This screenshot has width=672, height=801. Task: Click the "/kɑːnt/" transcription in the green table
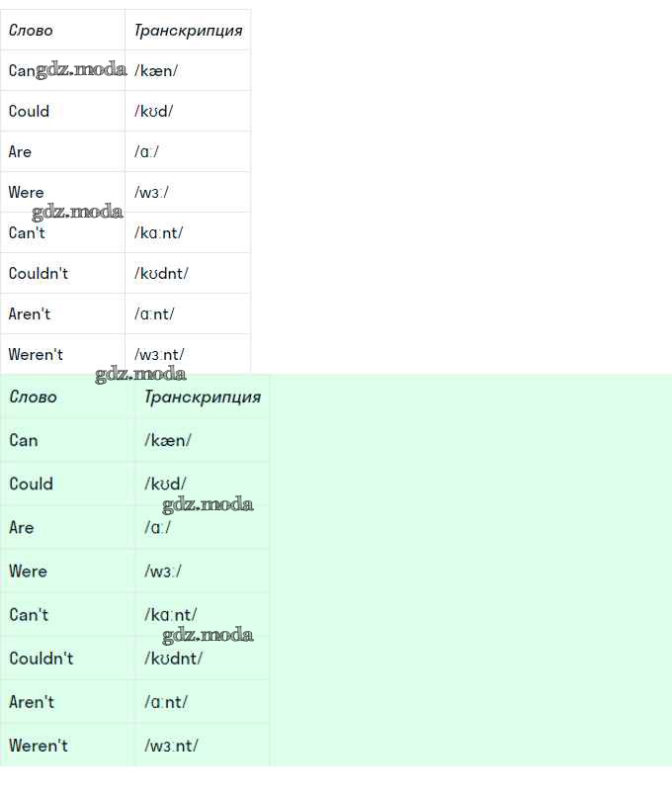click(171, 614)
